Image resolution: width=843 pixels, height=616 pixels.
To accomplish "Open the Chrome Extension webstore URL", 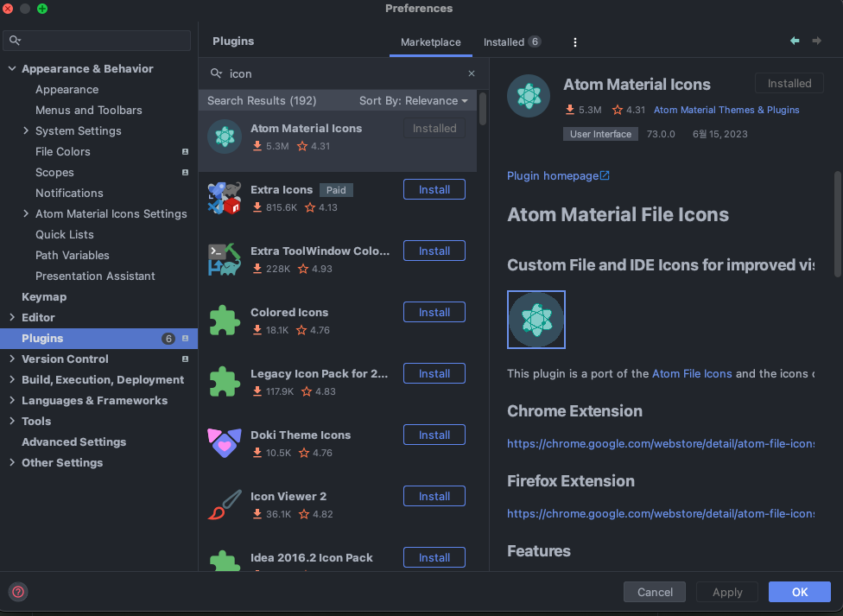I will (661, 444).
